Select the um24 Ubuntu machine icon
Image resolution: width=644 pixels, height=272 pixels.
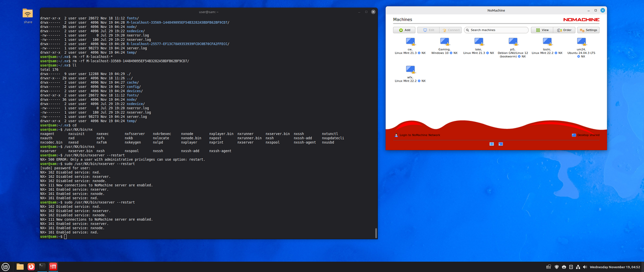click(581, 42)
